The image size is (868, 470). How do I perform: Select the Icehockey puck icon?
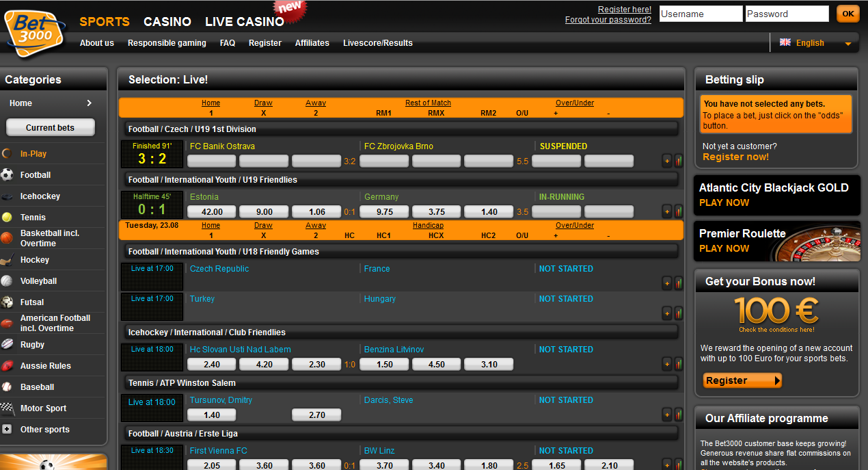tap(7, 196)
